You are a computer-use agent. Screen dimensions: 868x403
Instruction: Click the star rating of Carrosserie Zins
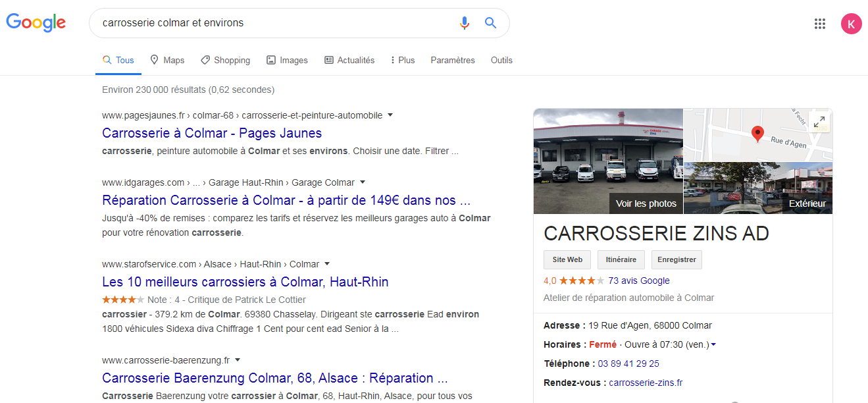pos(582,281)
